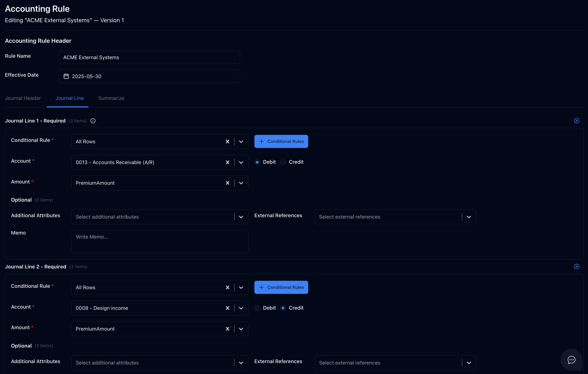Add Conditional Rules for Journal Line 2
Viewport: 588px width, 374px height.
(x=281, y=287)
